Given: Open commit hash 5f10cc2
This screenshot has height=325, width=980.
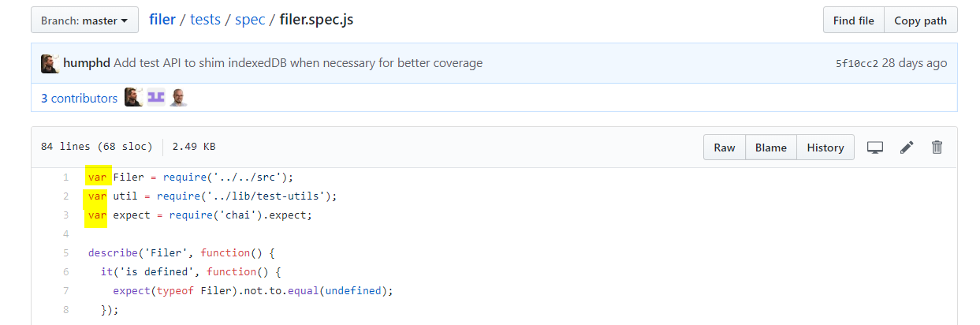Looking at the screenshot, I should (x=856, y=63).
